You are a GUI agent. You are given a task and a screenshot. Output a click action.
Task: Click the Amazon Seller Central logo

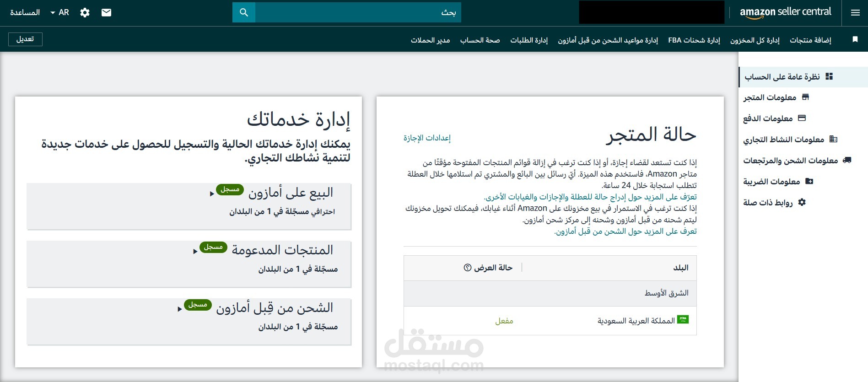[785, 12]
